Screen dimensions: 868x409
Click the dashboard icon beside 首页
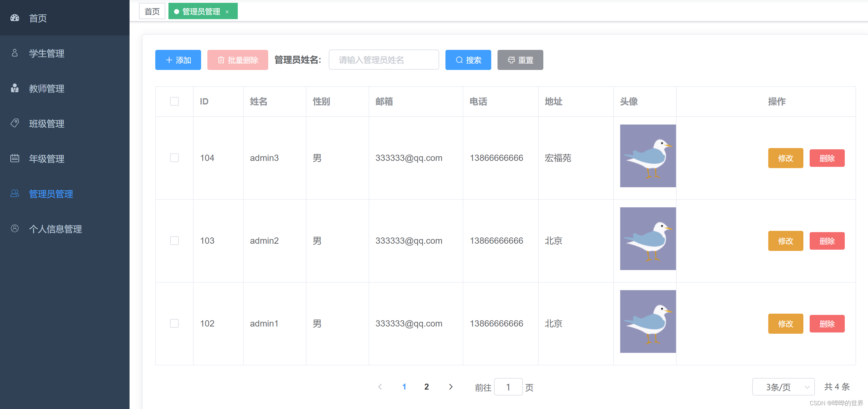click(x=15, y=18)
